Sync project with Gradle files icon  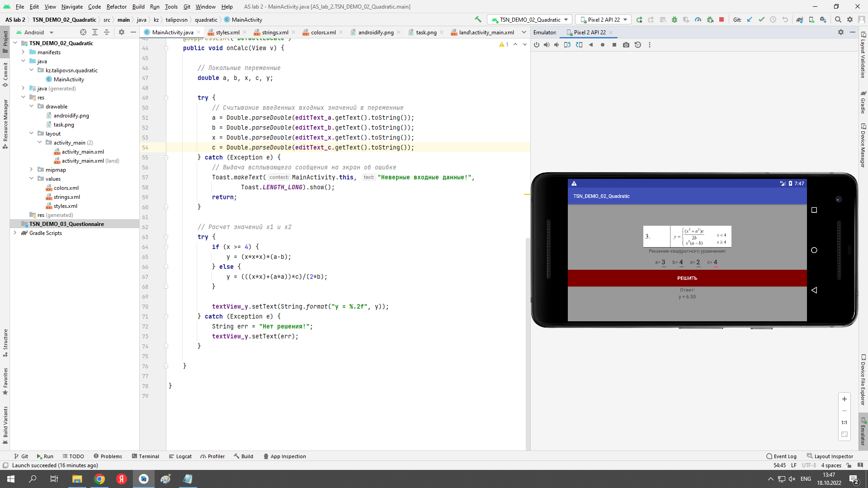(800, 19)
